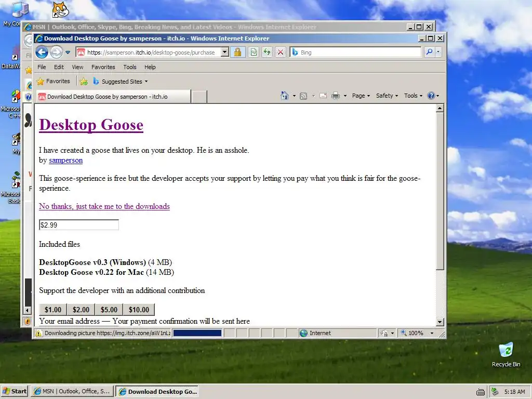Open the File menu
The width and height of the screenshot is (532, 399).
click(42, 67)
